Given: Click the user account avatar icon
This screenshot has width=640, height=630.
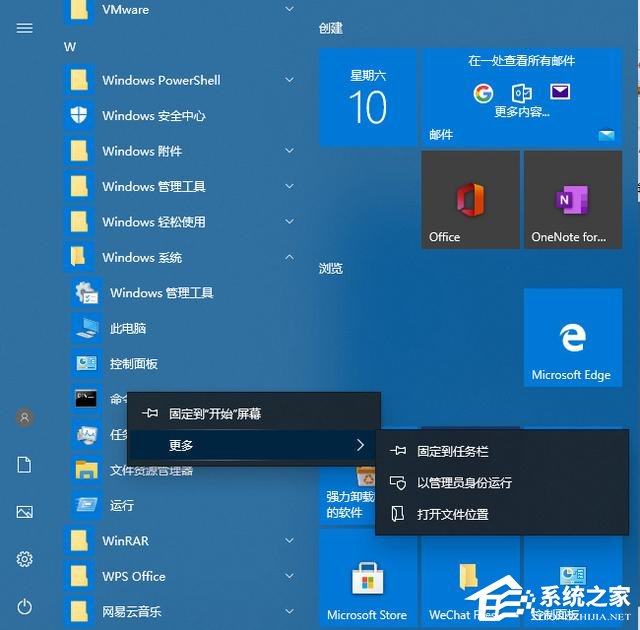Looking at the screenshot, I should click(25, 418).
